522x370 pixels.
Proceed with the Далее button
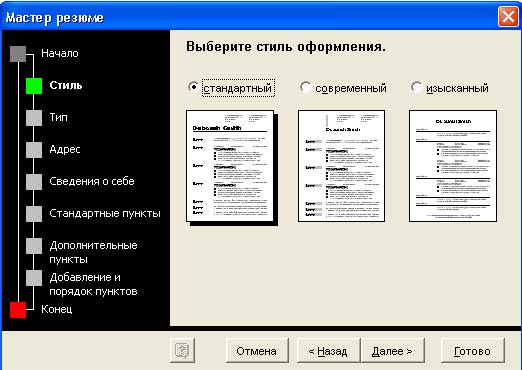[392, 351]
